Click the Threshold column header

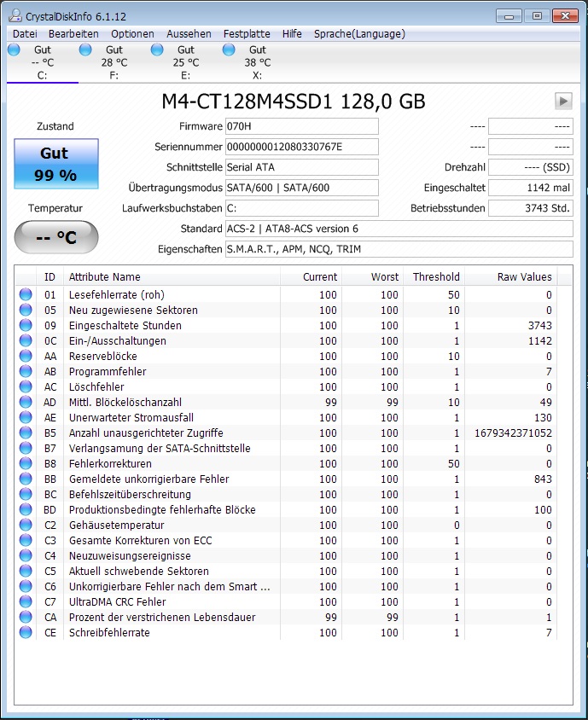(x=434, y=277)
